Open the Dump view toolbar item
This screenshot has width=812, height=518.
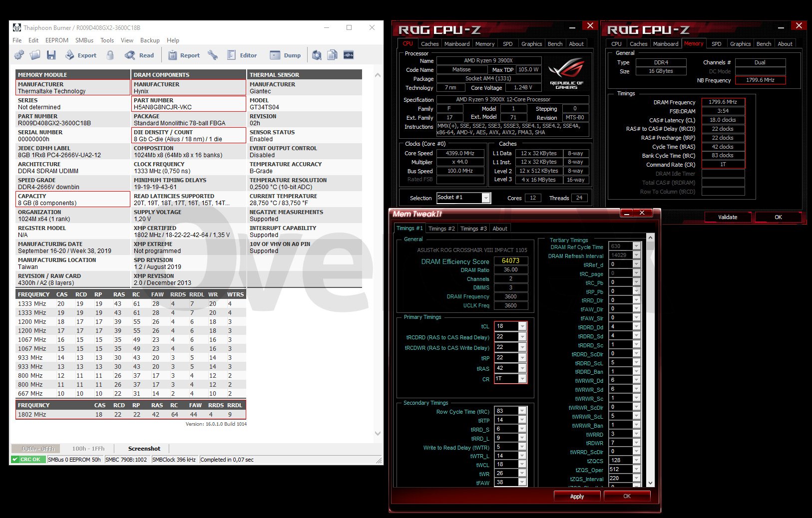click(285, 55)
